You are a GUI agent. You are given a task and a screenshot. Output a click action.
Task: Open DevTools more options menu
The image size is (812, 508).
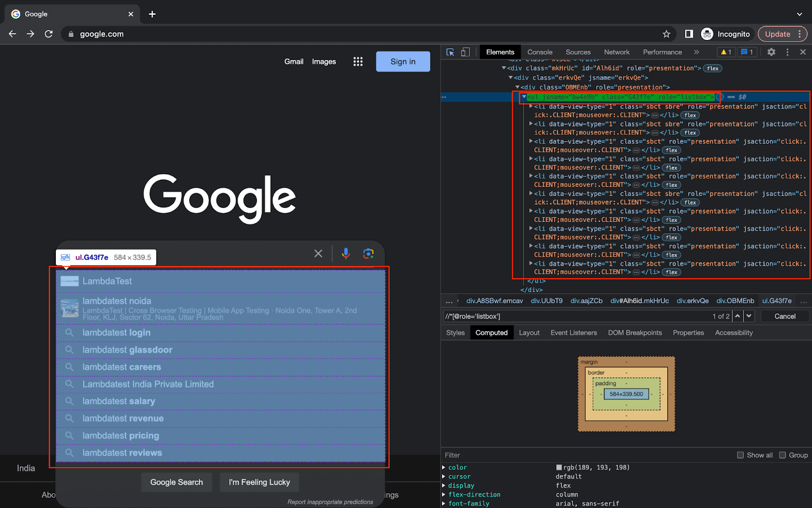point(787,52)
